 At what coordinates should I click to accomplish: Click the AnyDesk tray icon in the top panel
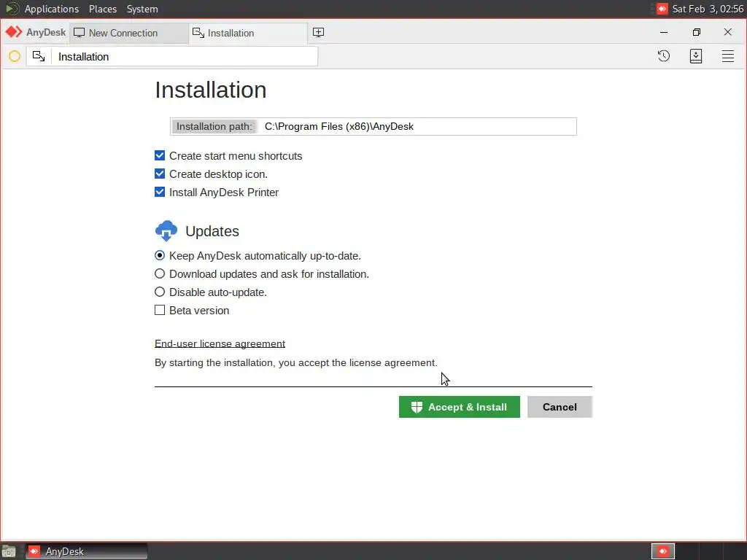[662, 9]
